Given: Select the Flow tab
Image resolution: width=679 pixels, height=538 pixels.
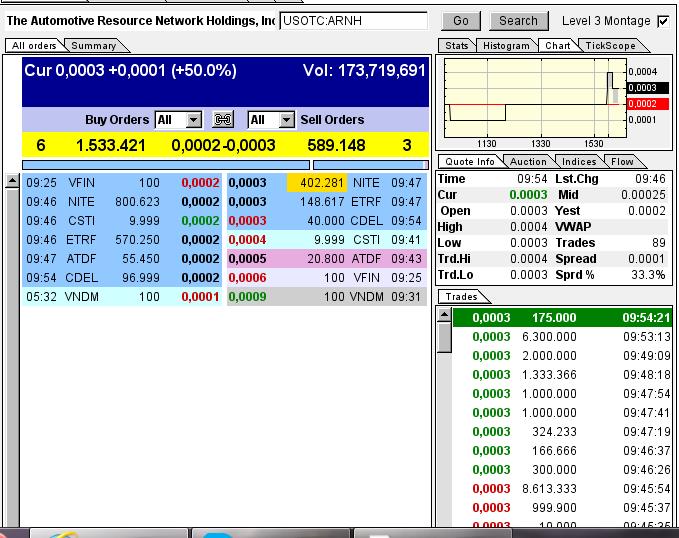Looking at the screenshot, I should click(622, 161).
